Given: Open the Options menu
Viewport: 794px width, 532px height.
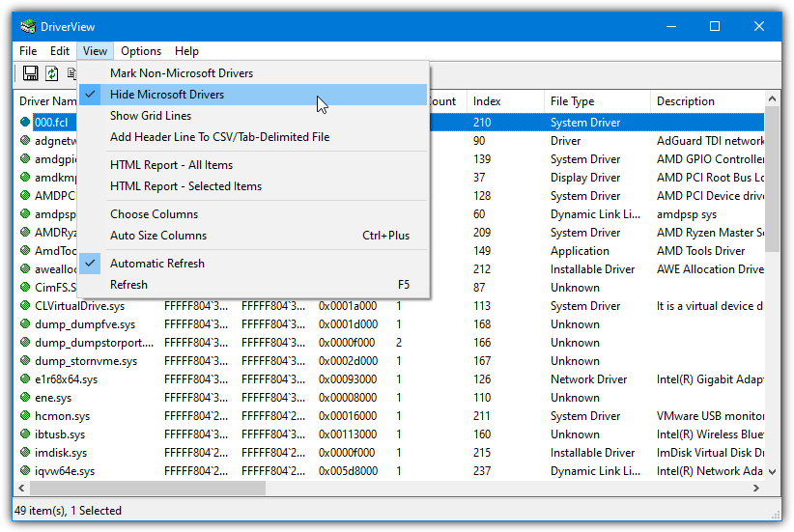Looking at the screenshot, I should [x=141, y=51].
